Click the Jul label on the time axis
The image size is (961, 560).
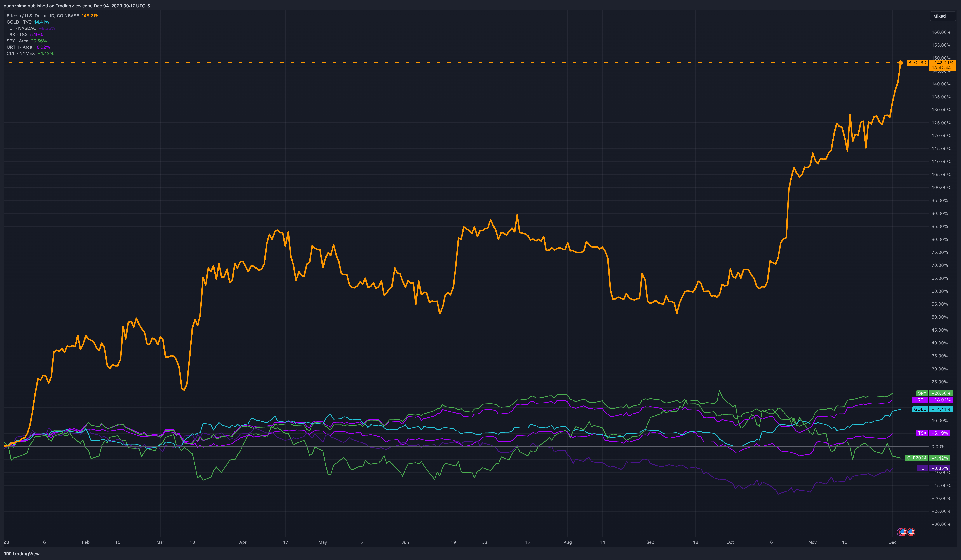485,542
